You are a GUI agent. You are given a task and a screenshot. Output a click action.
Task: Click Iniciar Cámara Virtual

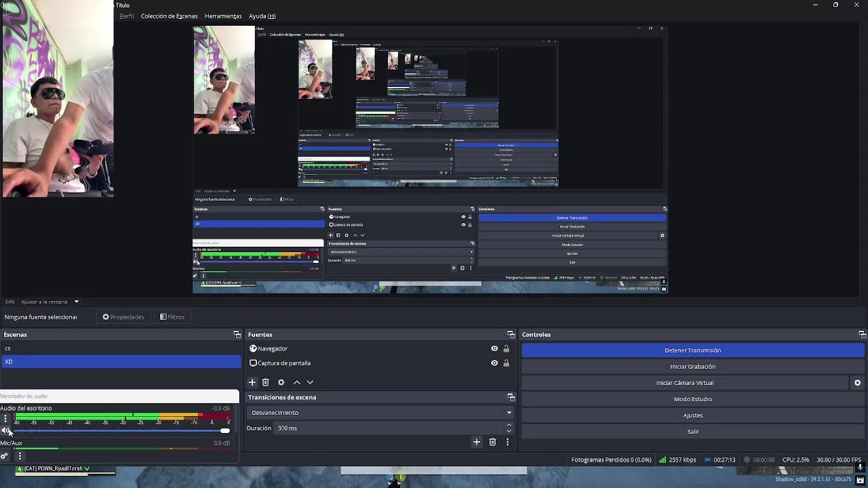pos(685,383)
